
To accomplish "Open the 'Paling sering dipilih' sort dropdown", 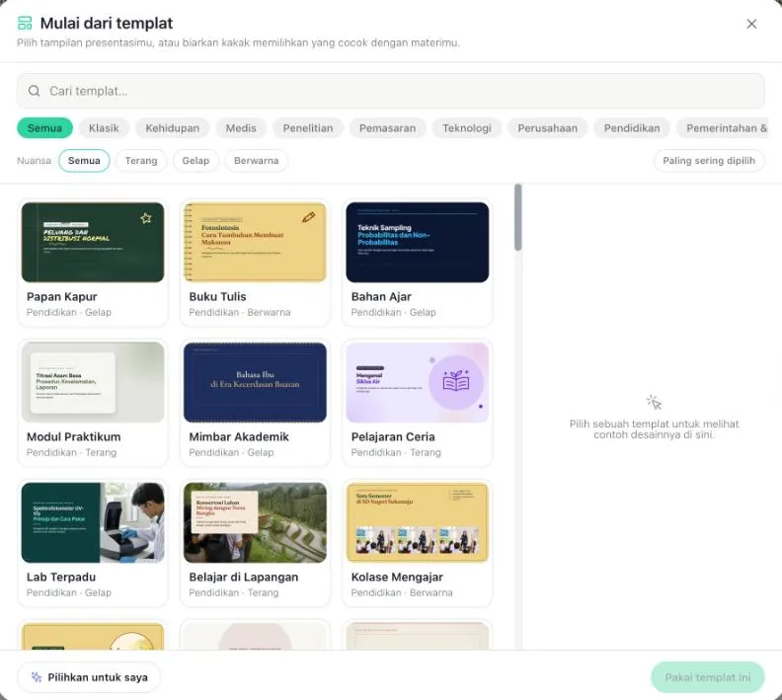I will point(709,161).
